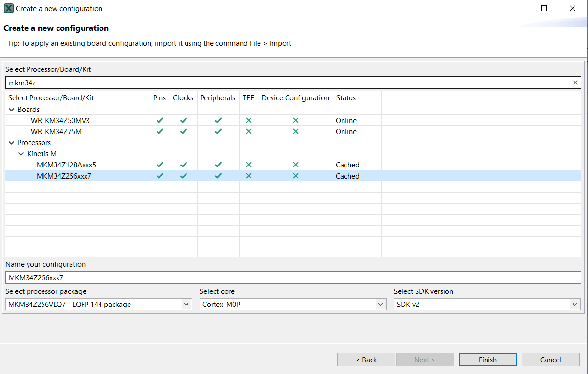Click Peripherals checkmark for MKM34Z128Axxx5
Screen dimensions: 588x374
[218, 165]
